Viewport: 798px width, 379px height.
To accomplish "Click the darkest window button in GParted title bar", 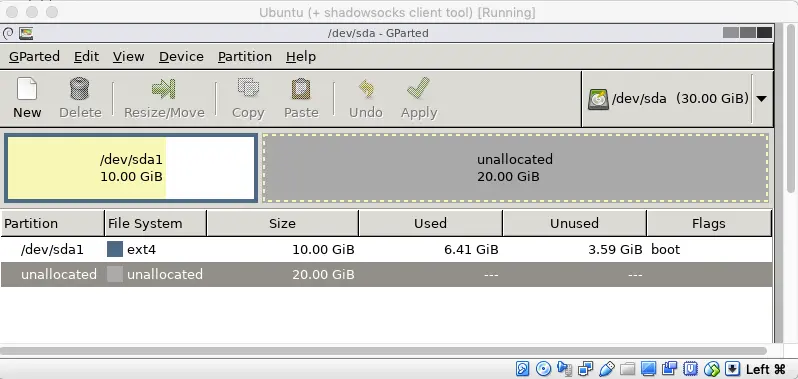I will (x=764, y=33).
